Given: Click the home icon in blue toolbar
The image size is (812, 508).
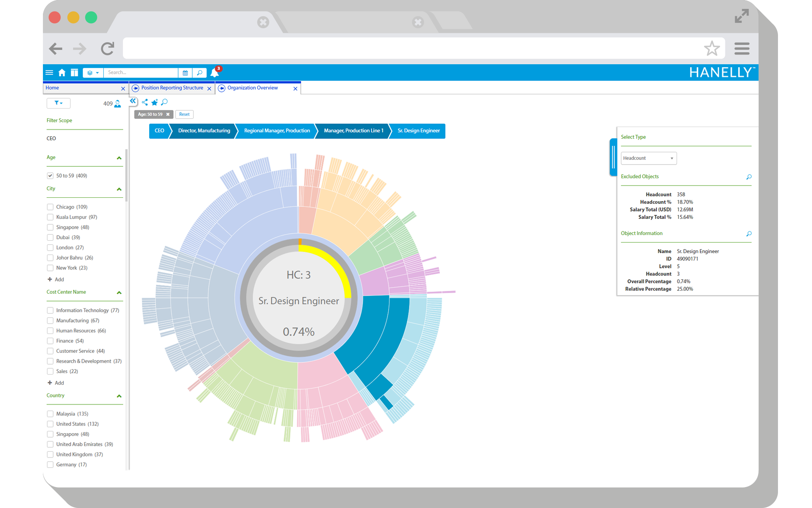Looking at the screenshot, I should click(62, 73).
